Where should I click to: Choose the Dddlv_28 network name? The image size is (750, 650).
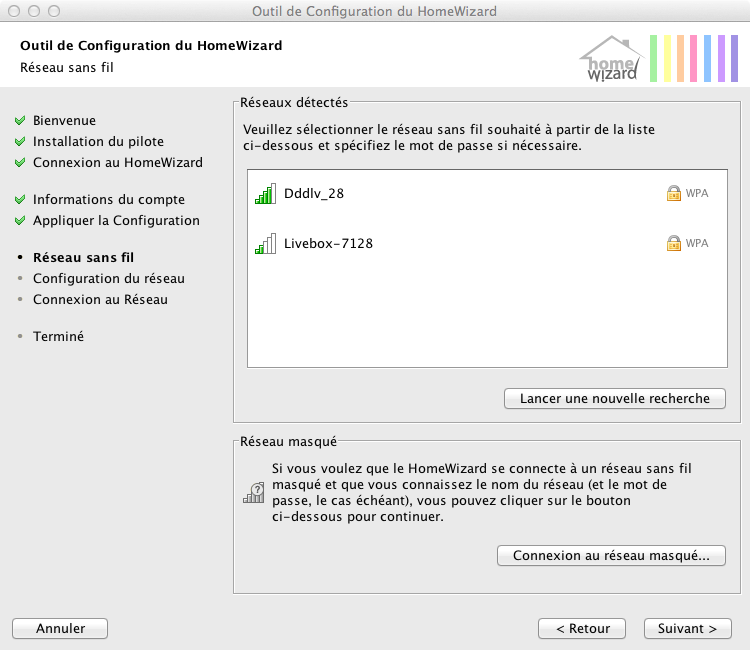(x=314, y=194)
